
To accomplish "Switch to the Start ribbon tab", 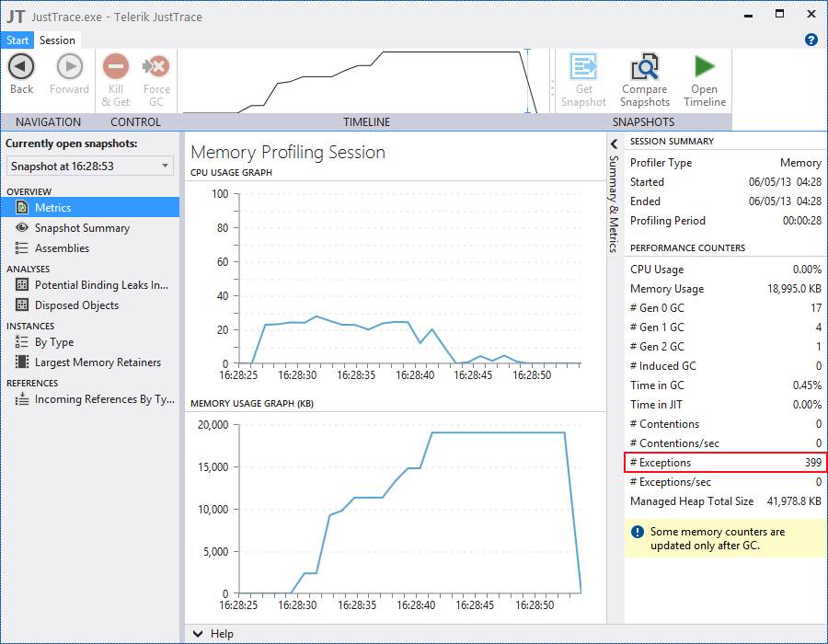I will [x=17, y=40].
